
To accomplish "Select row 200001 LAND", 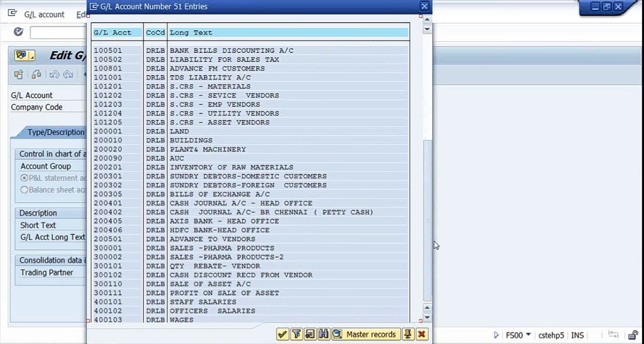I will 250,131.
